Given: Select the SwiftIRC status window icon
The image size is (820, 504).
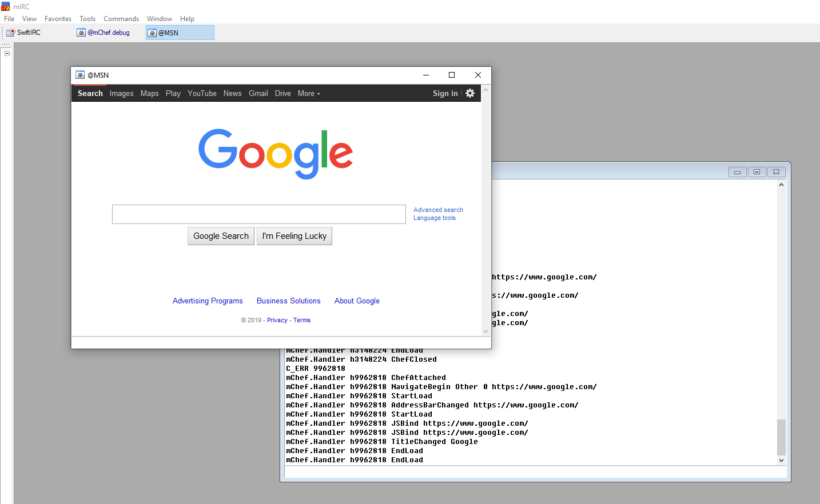Looking at the screenshot, I should tap(10, 33).
